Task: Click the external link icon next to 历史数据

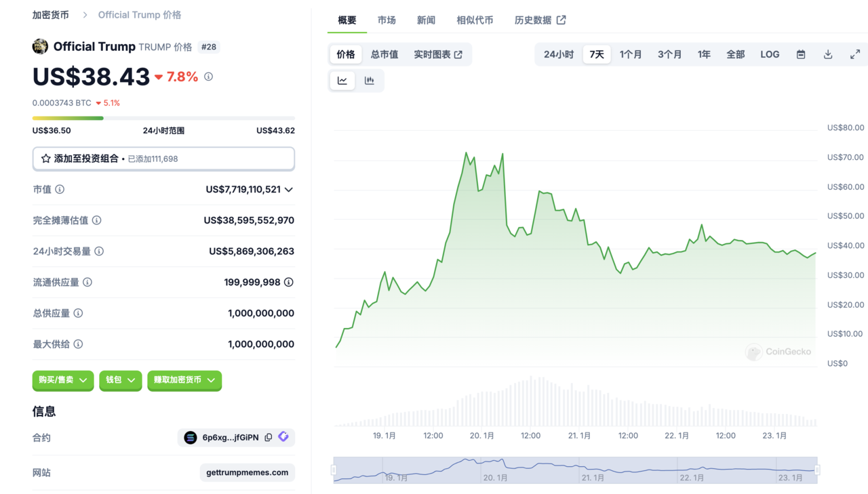Action: [x=561, y=20]
